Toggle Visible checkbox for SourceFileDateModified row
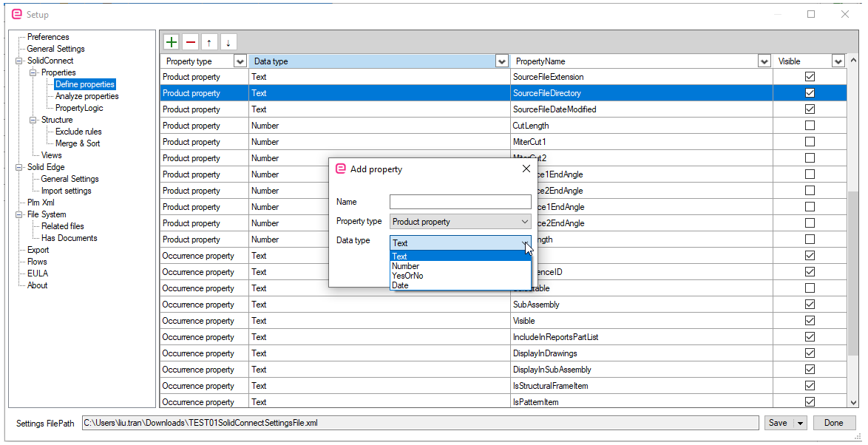 pyautogui.click(x=810, y=109)
